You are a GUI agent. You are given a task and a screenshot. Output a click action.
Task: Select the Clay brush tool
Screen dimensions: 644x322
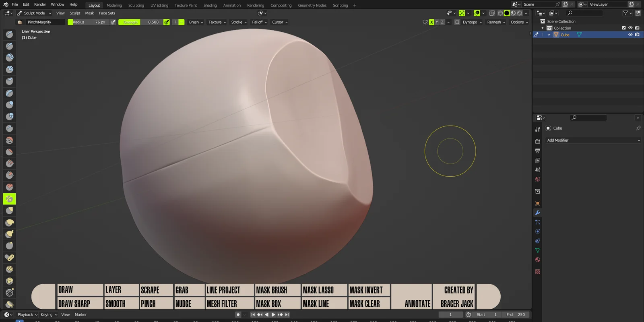coord(9,58)
